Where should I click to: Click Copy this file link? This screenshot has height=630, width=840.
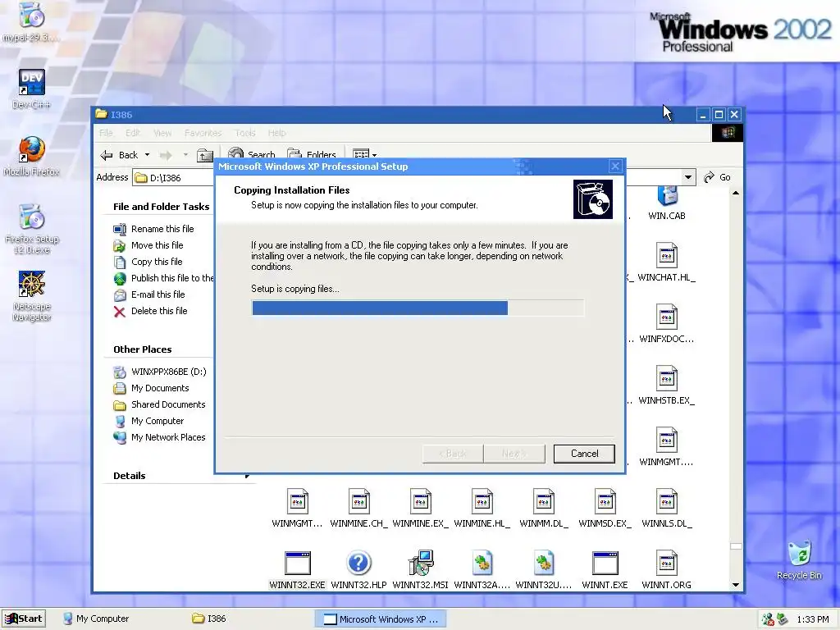[157, 262]
